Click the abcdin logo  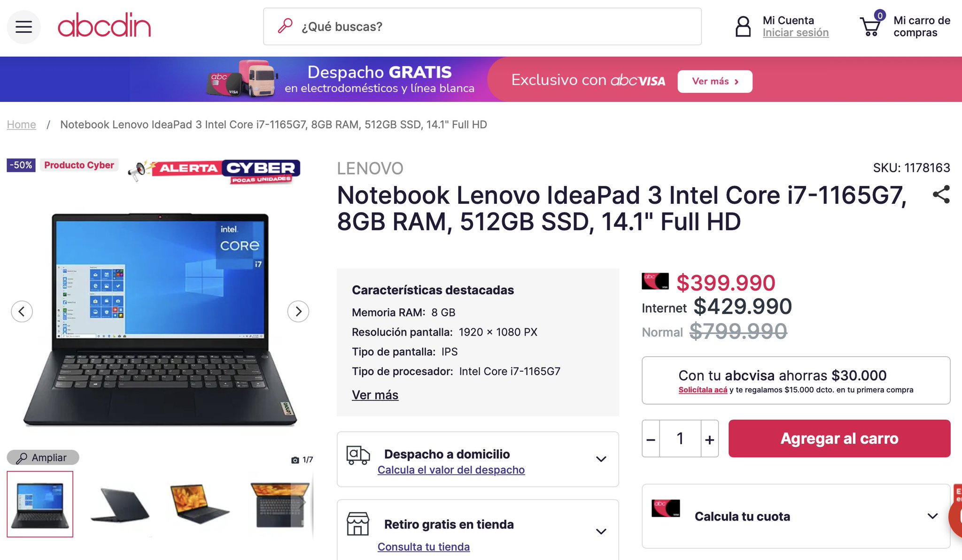[x=104, y=25]
